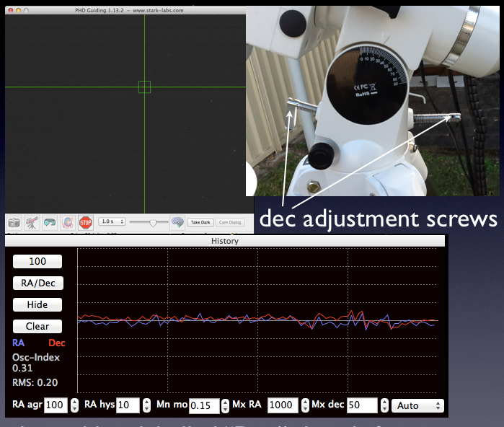This screenshot has height=427, width=504.
Task: Open the 1.0 s exposure dropdown
Action: coord(111,222)
